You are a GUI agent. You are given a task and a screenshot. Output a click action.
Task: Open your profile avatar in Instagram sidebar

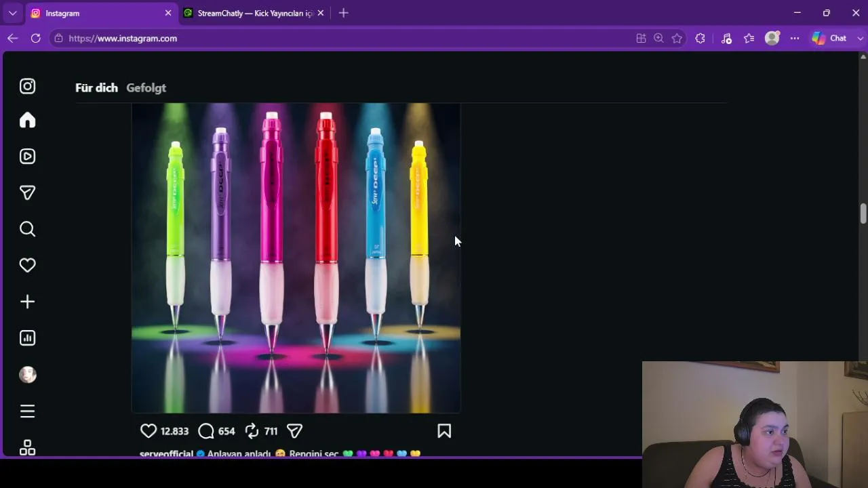pos(27,375)
